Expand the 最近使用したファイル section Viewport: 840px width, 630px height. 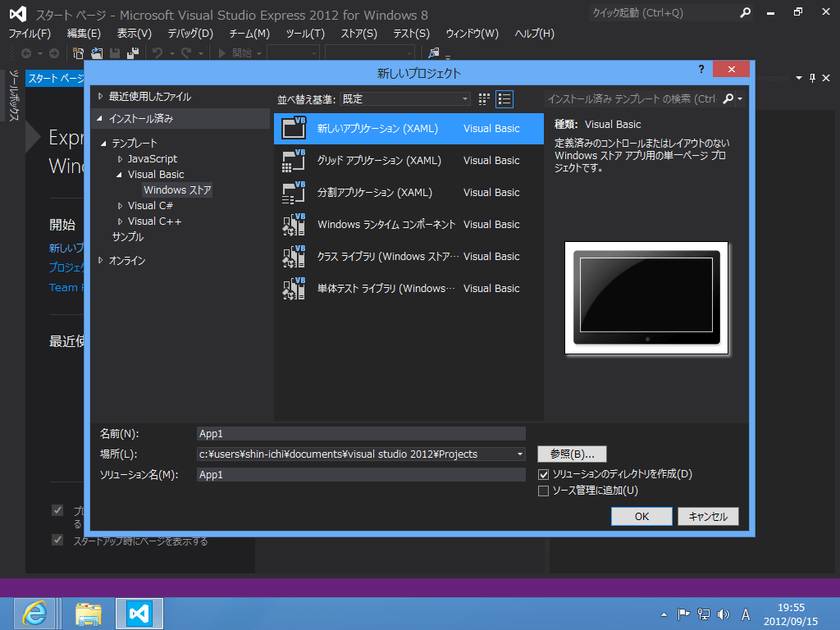pyautogui.click(x=100, y=97)
